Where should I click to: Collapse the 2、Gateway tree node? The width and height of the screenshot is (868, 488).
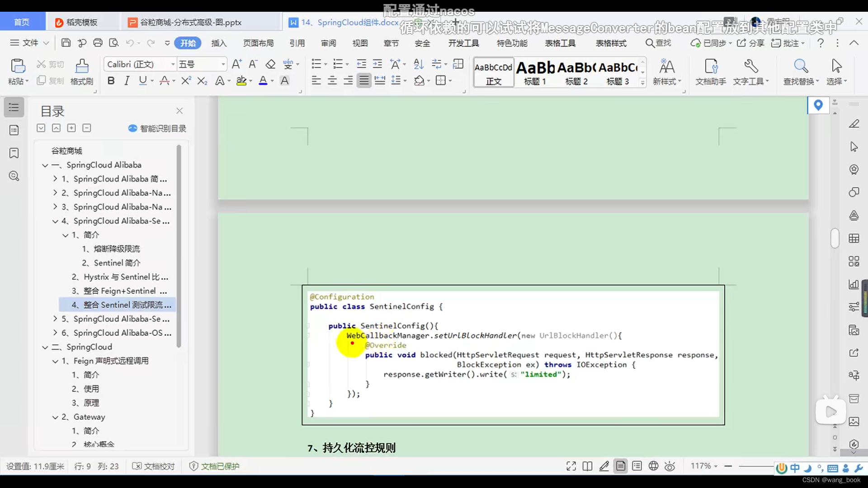(x=55, y=417)
